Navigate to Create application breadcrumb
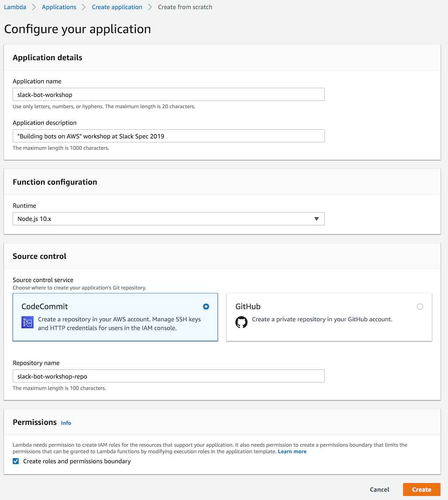Viewport: 448px width, 500px height. 117,7
